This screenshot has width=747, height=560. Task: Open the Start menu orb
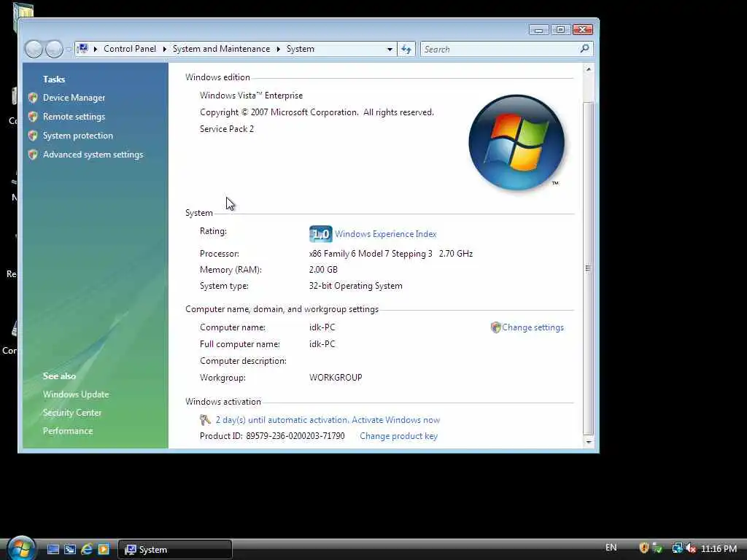21,548
